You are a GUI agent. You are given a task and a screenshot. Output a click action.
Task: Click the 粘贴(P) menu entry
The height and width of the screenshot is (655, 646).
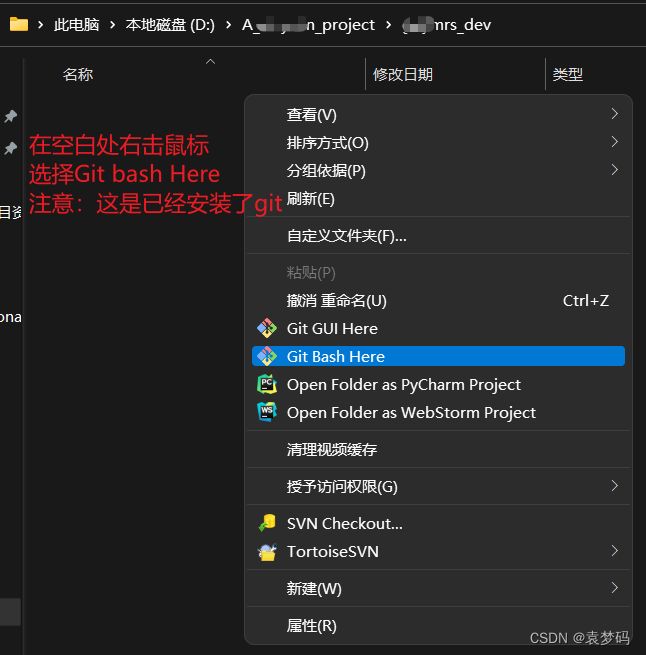438,273
